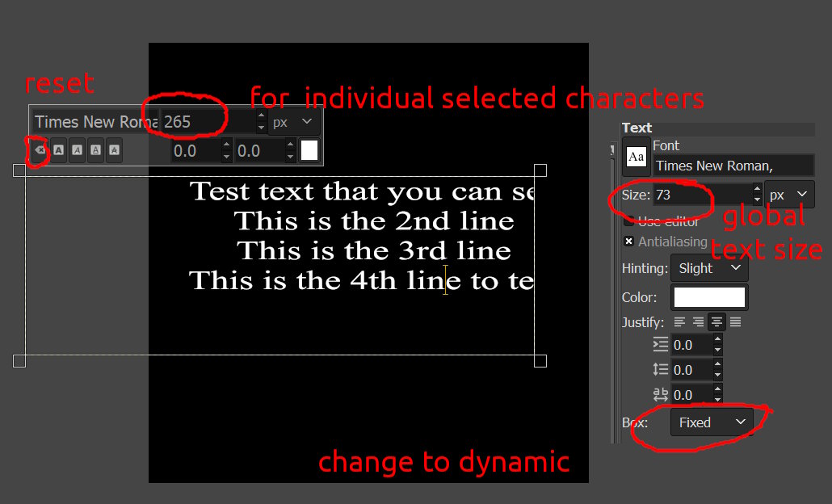Decrease baseline value in on-canvas toolbar

(x=226, y=157)
